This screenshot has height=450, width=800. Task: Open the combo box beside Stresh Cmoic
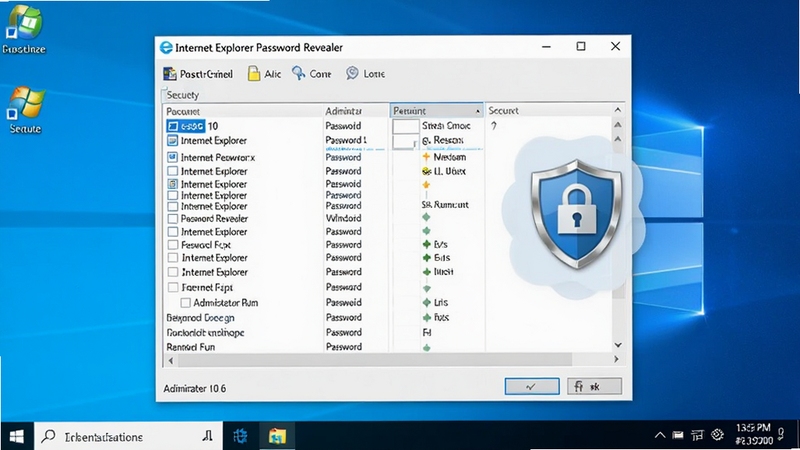click(x=406, y=126)
